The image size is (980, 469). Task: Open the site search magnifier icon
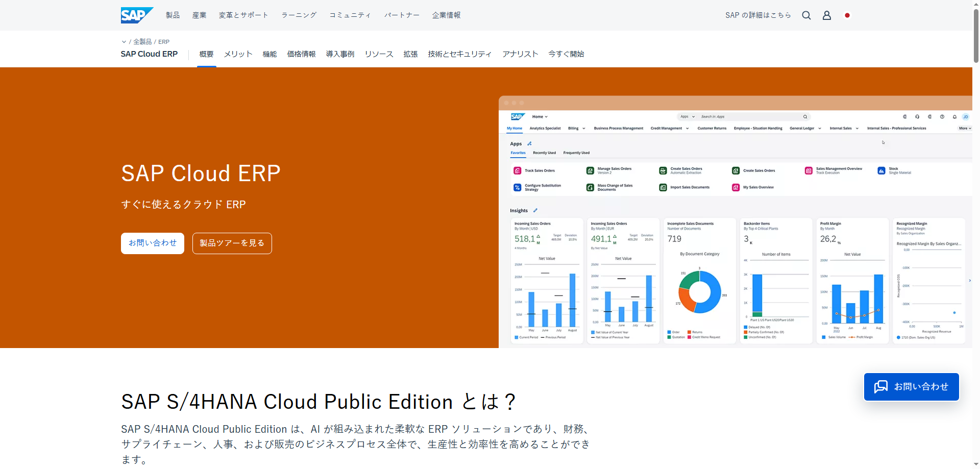pos(806,15)
